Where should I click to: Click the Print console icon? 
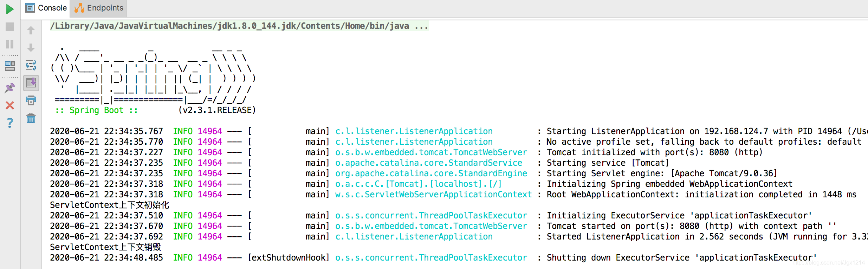(31, 100)
